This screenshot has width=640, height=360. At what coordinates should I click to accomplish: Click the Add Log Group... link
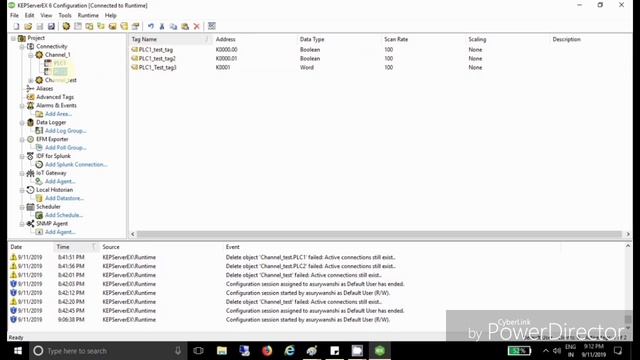[66, 131]
